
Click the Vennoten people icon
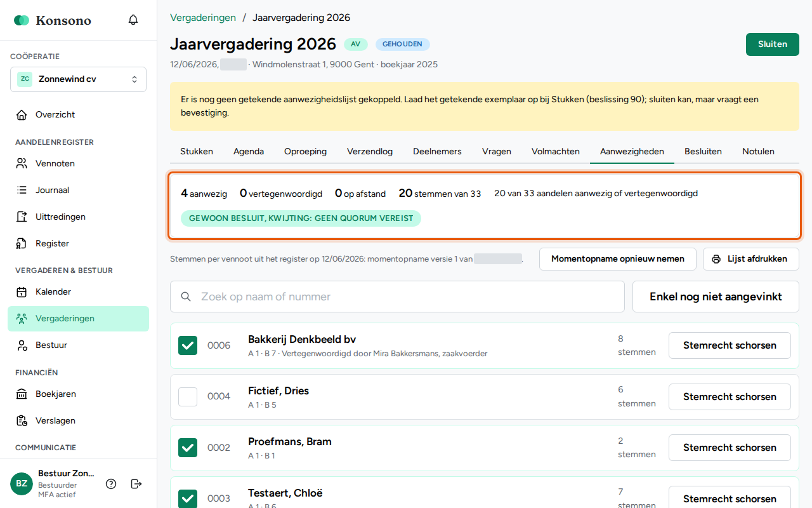coord(22,164)
